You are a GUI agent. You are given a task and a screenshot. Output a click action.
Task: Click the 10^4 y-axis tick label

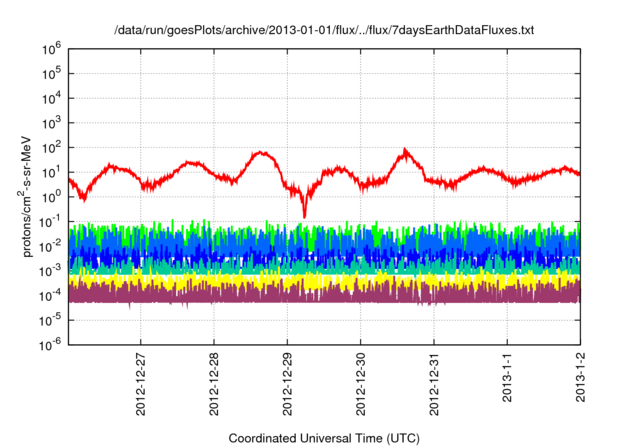click(x=51, y=98)
